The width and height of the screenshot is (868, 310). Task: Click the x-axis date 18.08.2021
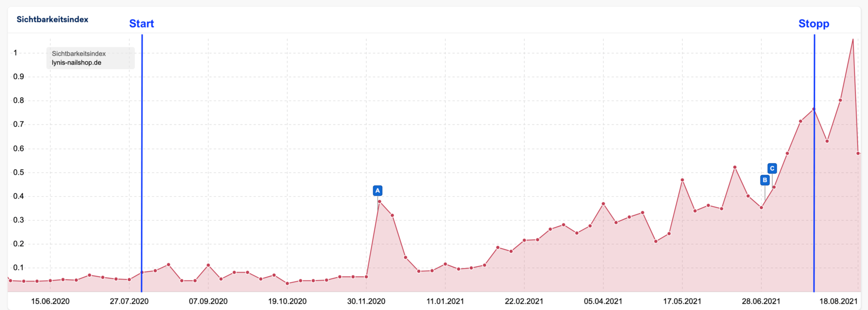click(839, 301)
